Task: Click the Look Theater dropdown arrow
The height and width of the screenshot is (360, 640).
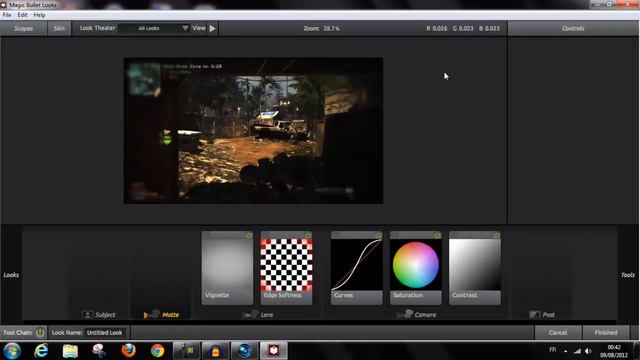Action: [x=185, y=28]
